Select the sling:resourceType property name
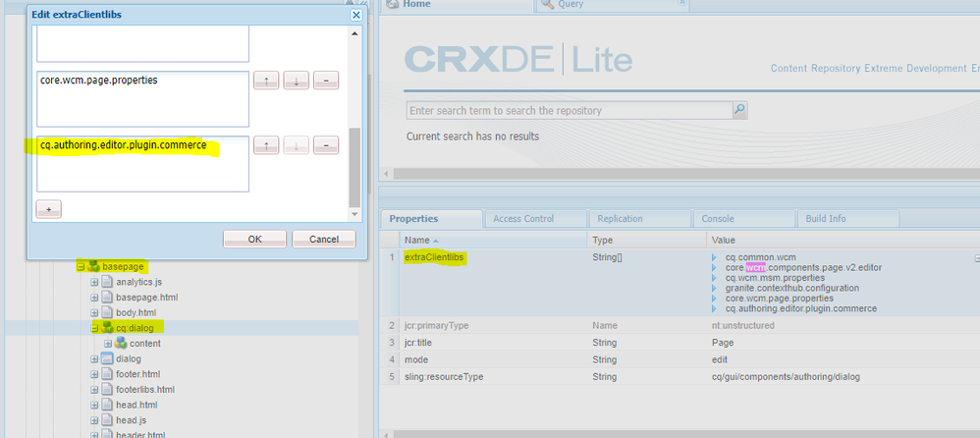The height and width of the screenshot is (438, 980). pos(444,377)
